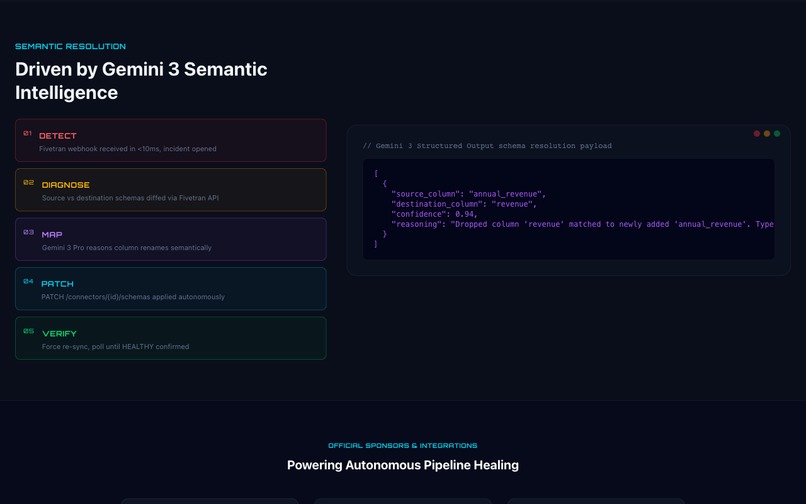
Task: Click the green dot in code window
Action: 777,134
